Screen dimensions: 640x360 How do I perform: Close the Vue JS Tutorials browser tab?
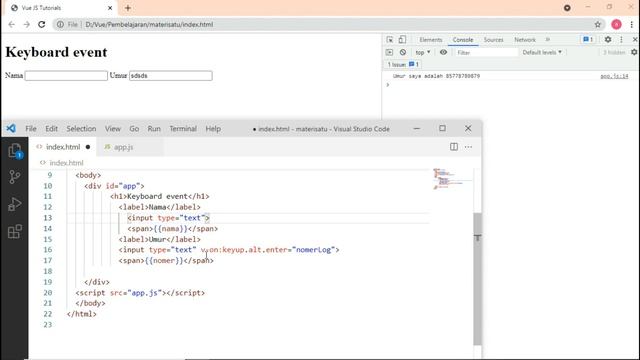[x=110, y=8]
